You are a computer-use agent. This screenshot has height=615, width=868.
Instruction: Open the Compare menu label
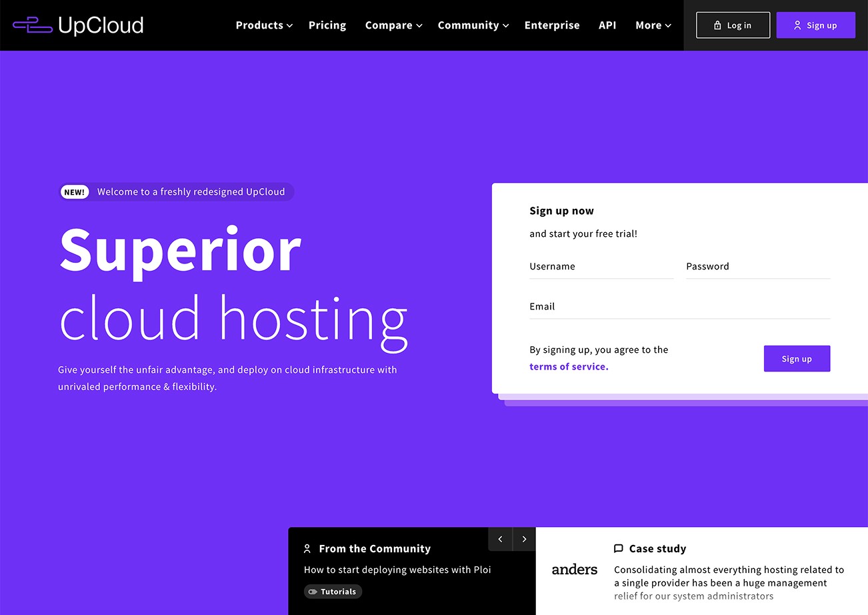pyautogui.click(x=389, y=25)
